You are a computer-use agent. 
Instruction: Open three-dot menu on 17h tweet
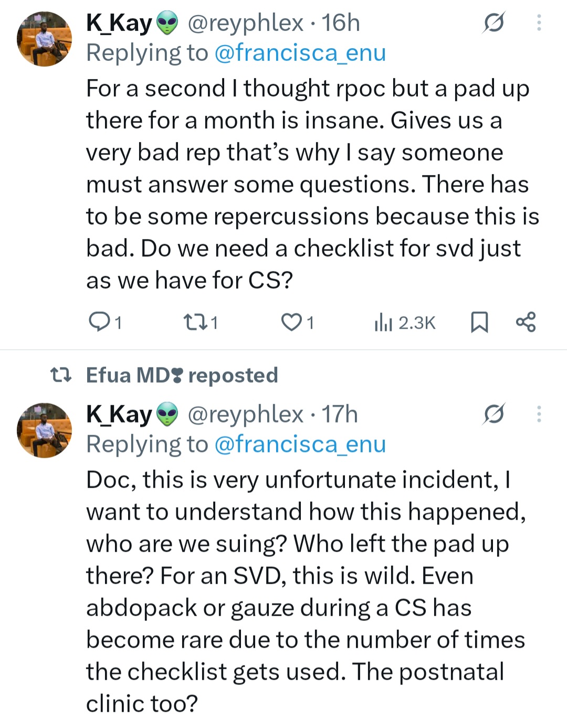539,414
